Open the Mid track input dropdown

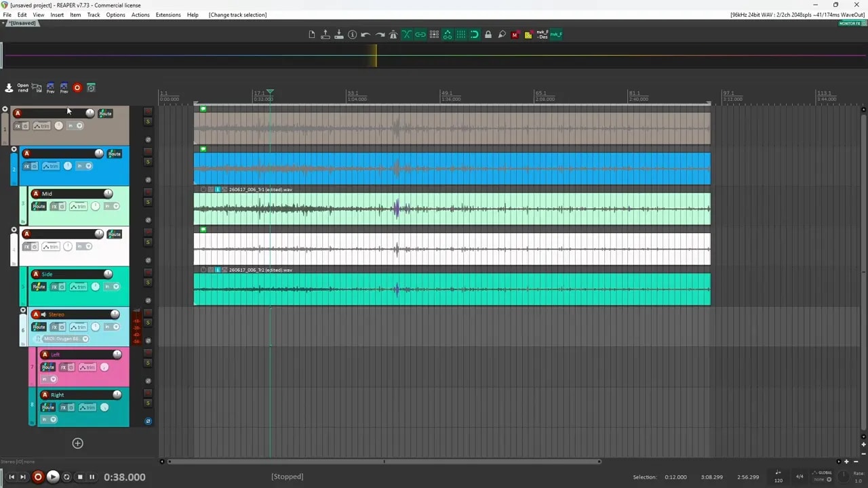(116, 206)
